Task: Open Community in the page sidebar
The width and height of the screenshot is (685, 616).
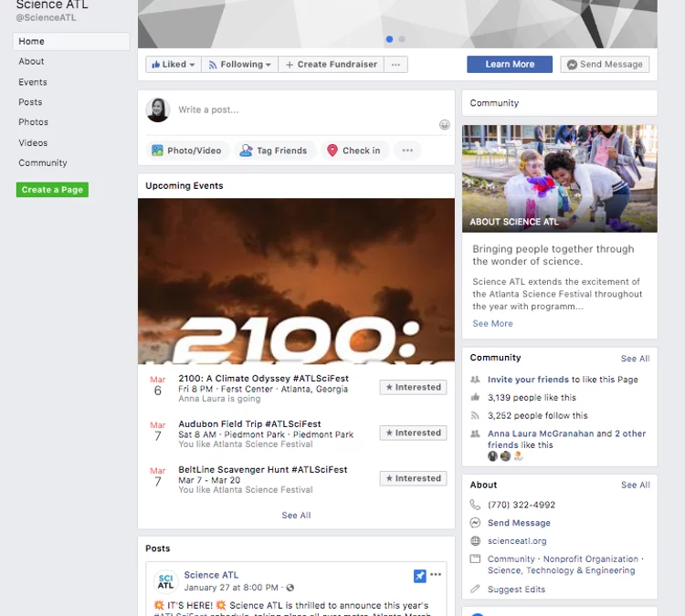Action: (x=42, y=162)
